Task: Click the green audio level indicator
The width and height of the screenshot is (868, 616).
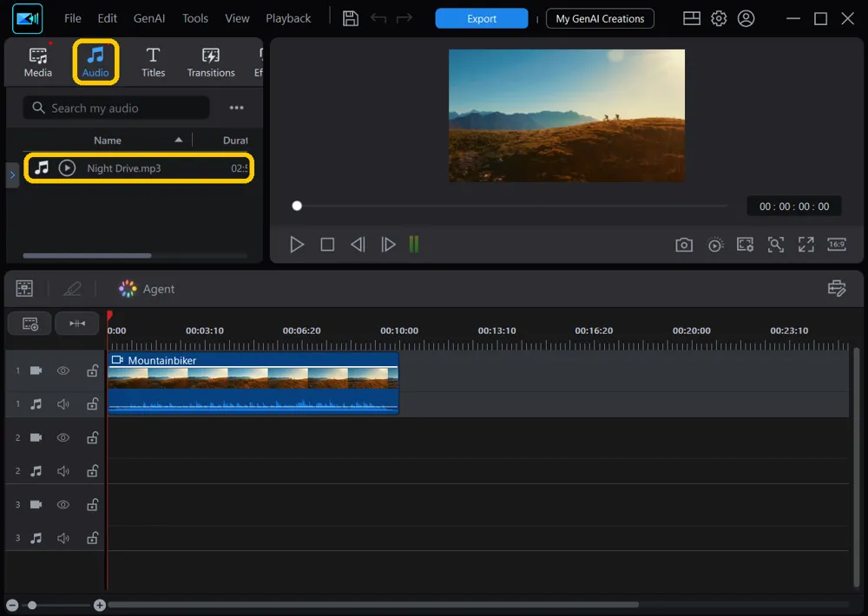Action: tap(414, 244)
